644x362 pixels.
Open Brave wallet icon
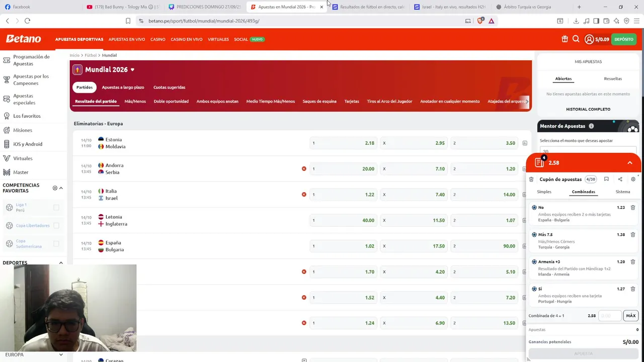pos(606,21)
